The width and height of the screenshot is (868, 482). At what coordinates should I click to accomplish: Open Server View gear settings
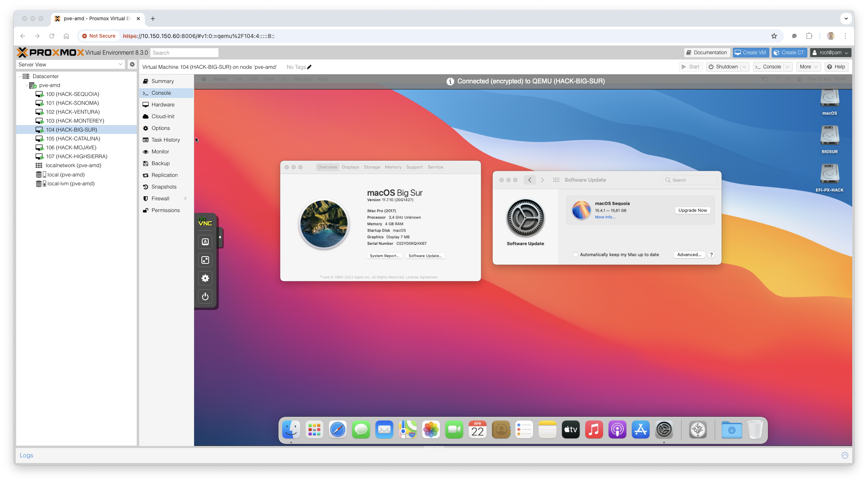132,64
